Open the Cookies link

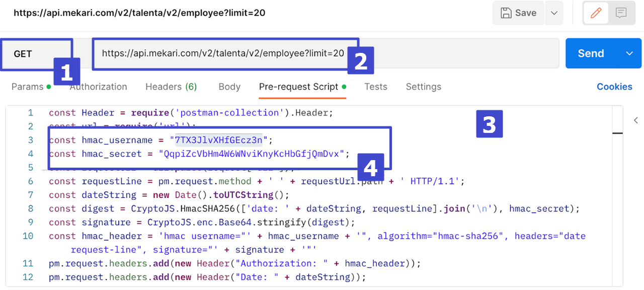pyautogui.click(x=614, y=87)
